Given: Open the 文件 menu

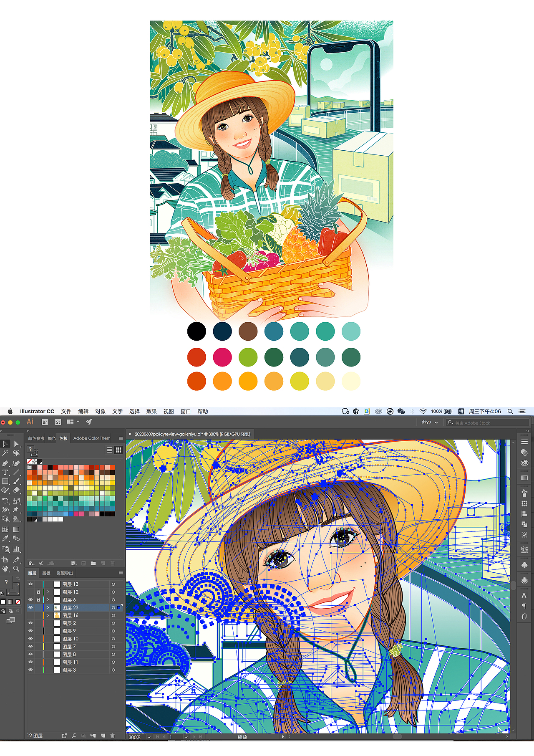Looking at the screenshot, I should (x=66, y=411).
